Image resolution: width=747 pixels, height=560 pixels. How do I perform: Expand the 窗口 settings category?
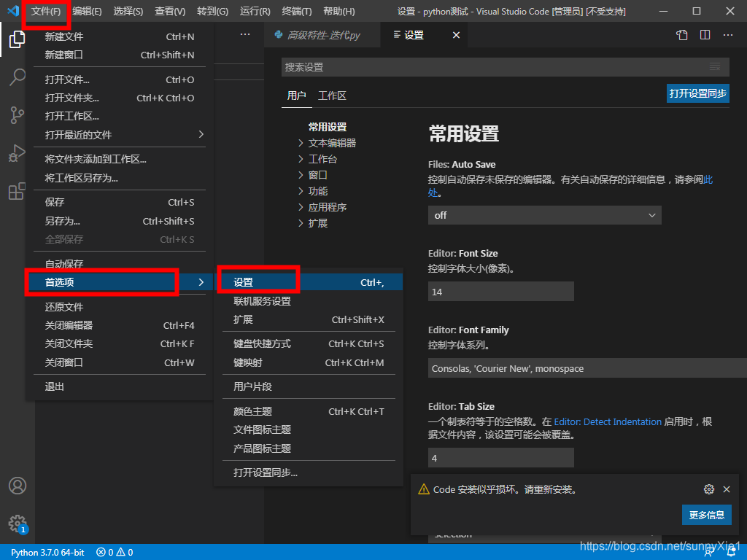pyautogui.click(x=301, y=175)
